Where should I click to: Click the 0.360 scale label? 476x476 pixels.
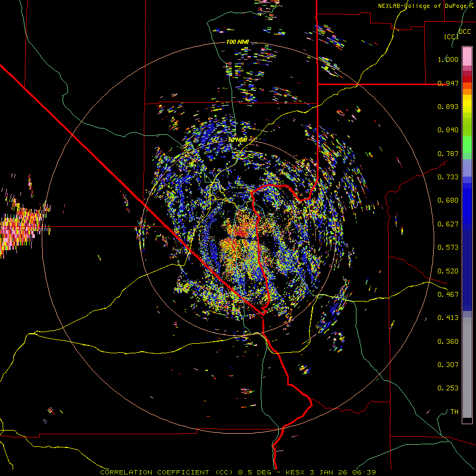[448, 342]
